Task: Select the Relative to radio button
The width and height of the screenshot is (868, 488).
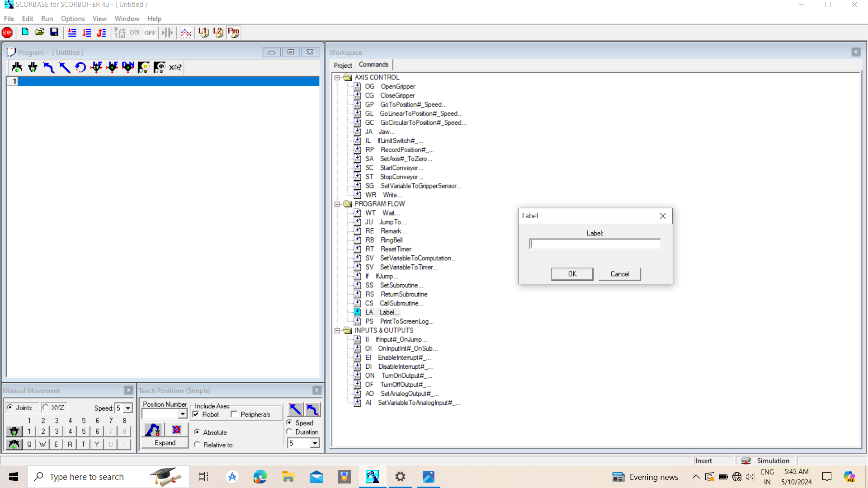Action: [x=197, y=445]
